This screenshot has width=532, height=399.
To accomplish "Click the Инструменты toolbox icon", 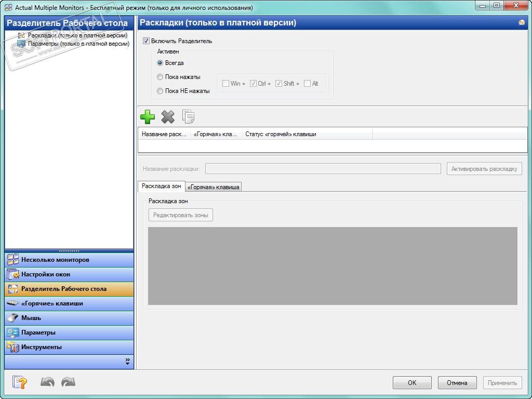I will pos(13,347).
